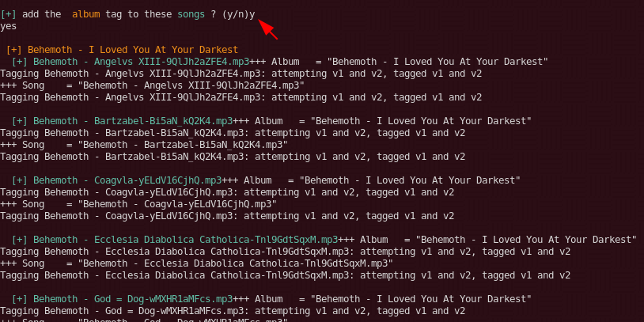This screenshot has height=322, width=644.
Task: Select the green Coagvla-yELdV16CjhQ.mp3 filename
Action: point(127,180)
